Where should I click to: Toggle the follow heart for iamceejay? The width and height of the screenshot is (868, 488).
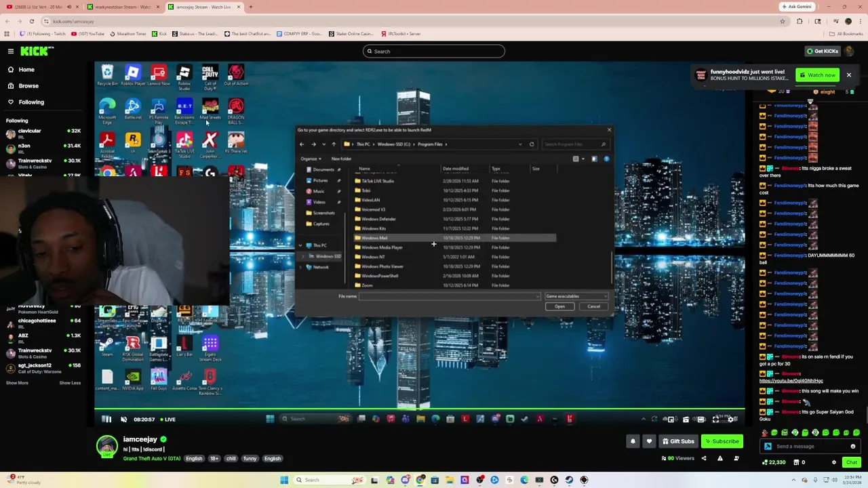pyautogui.click(x=649, y=441)
